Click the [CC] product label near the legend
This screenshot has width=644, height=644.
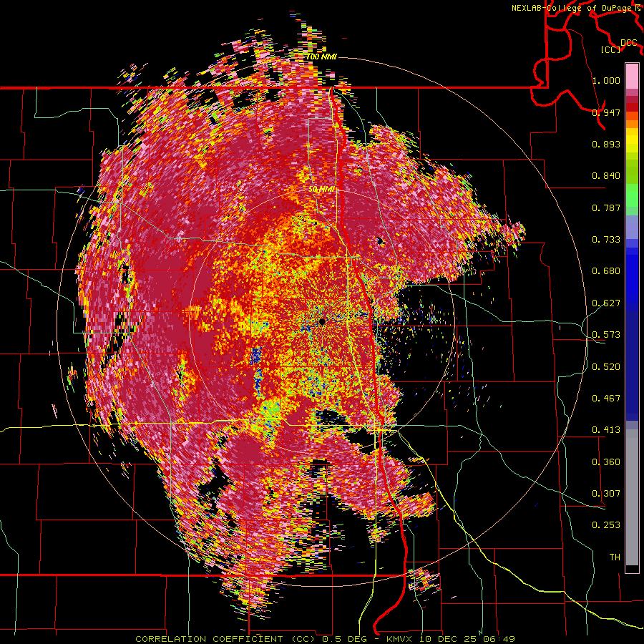pyautogui.click(x=611, y=49)
